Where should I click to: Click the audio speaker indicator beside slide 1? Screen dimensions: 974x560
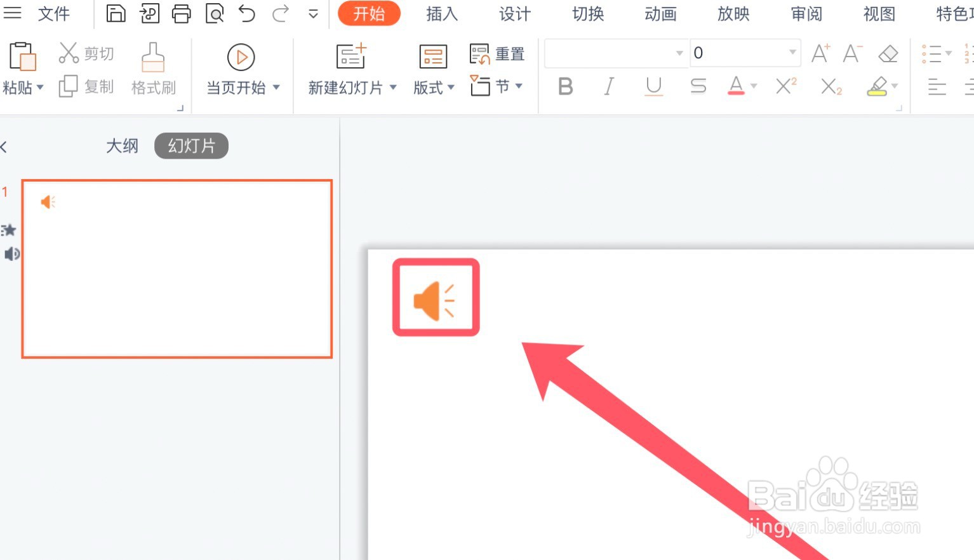(11, 254)
